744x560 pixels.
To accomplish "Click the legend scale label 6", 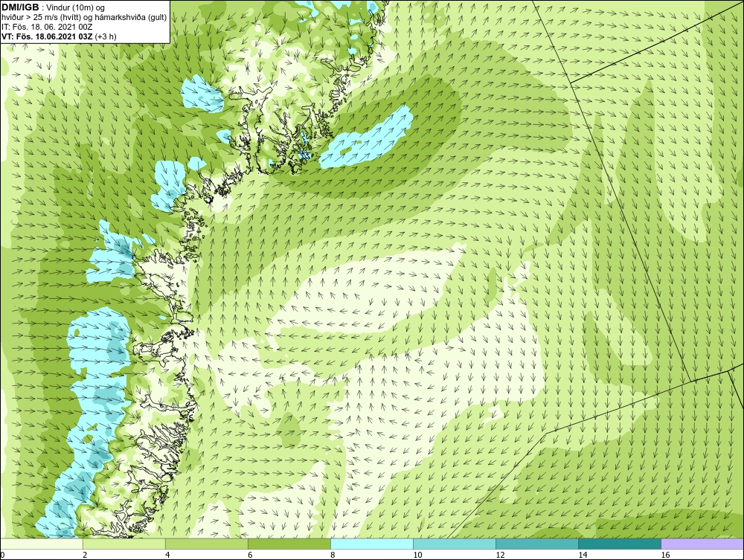I will click(x=250, y=555).
